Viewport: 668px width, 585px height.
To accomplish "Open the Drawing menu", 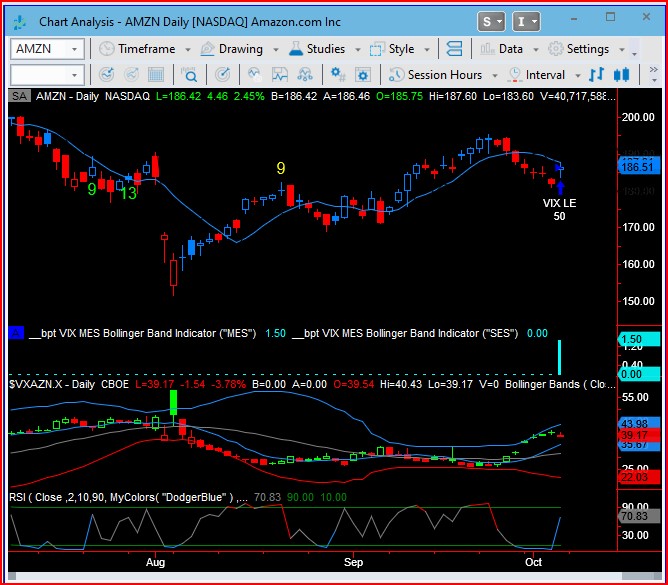I will click(232, 49).
